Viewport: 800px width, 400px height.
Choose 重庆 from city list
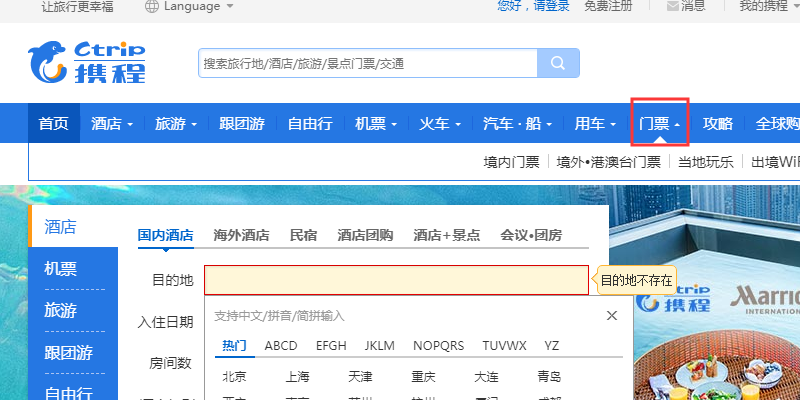click(x=423, y=377)
